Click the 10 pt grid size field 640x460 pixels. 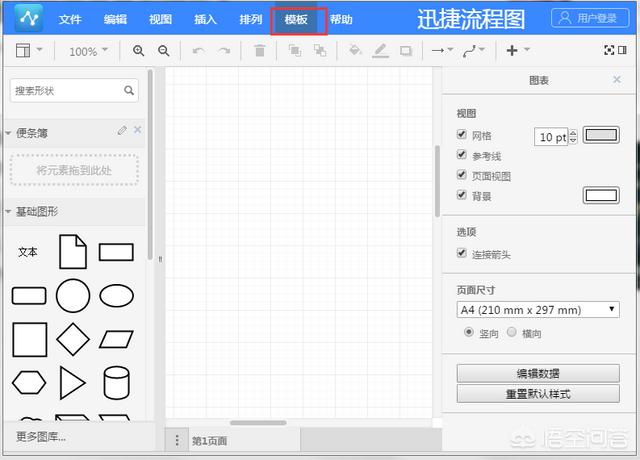pyautogui.click(x=551, y=137)
